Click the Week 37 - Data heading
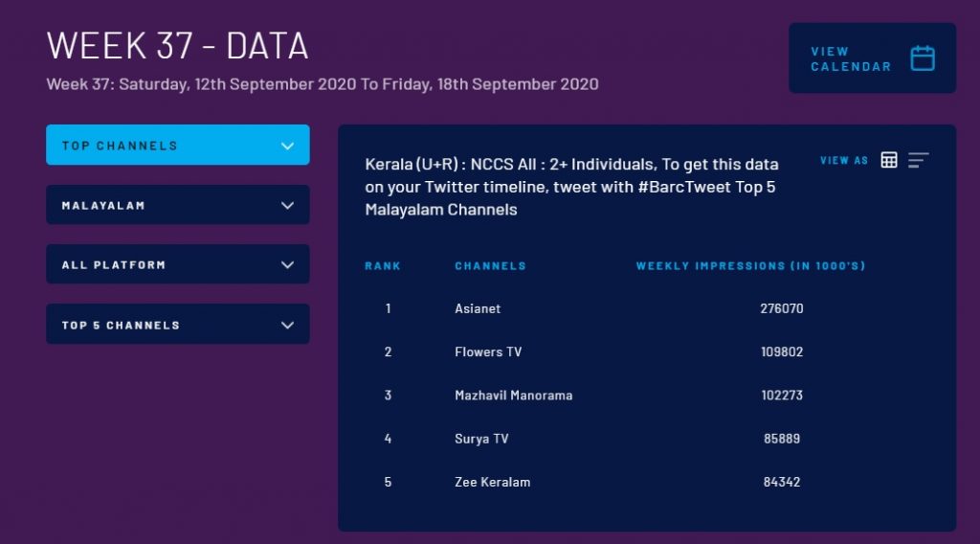 (x=177, y=46)
